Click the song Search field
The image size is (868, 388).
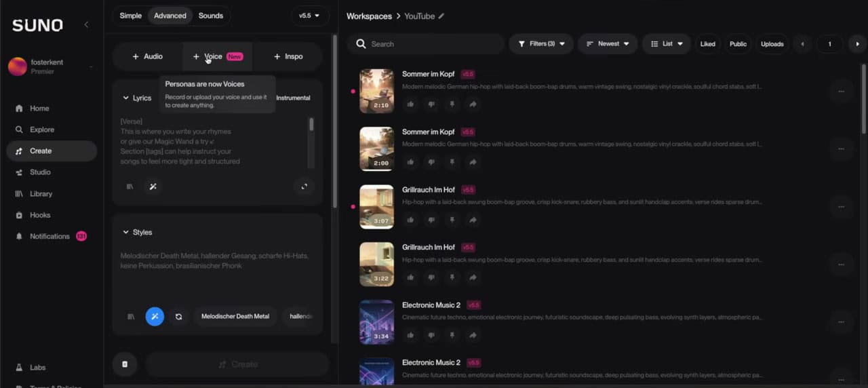(x=427, y=44)
